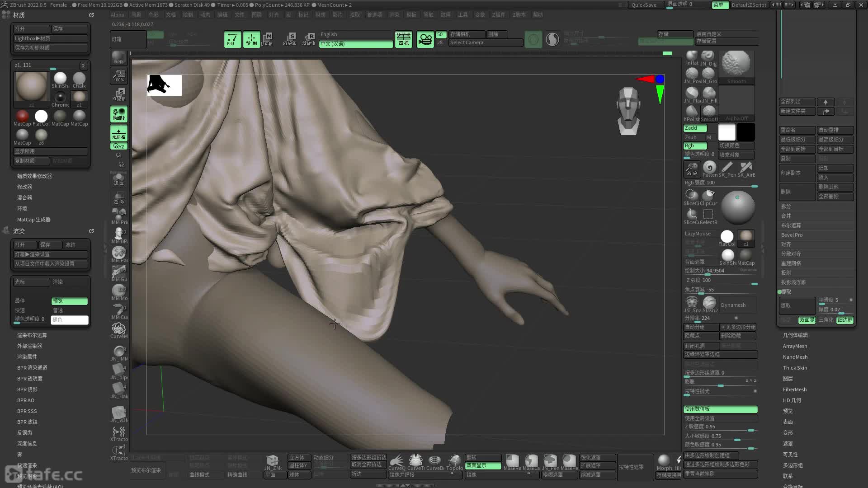Toggle Zadd mode

(x=695, y=128)
